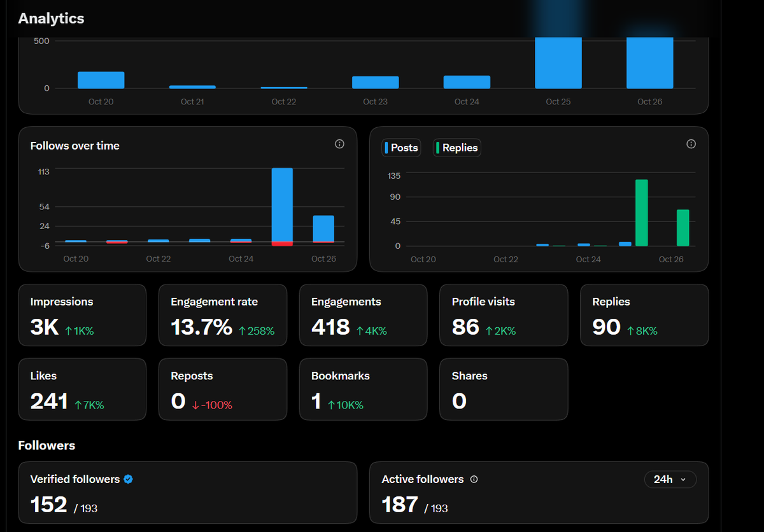
Task: Toggle the Replies series in the chart
Action: 456,148
